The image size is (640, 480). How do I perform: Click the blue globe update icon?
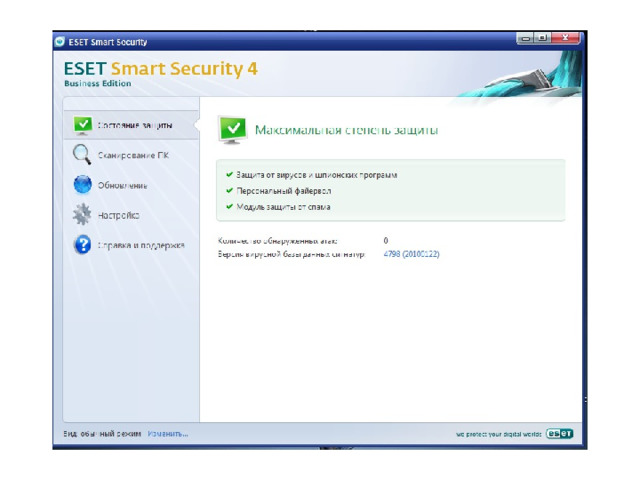click(x=82, y=184)
